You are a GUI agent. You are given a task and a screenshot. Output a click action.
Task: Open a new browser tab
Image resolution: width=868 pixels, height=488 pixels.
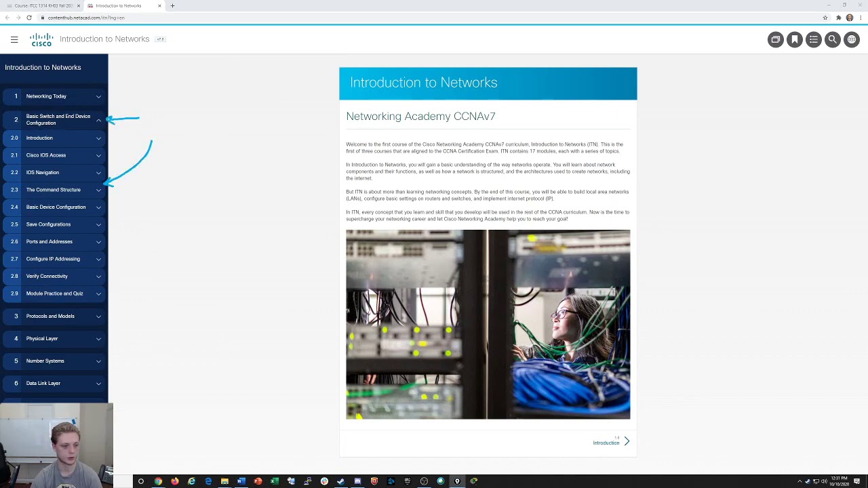click(172, 5)
